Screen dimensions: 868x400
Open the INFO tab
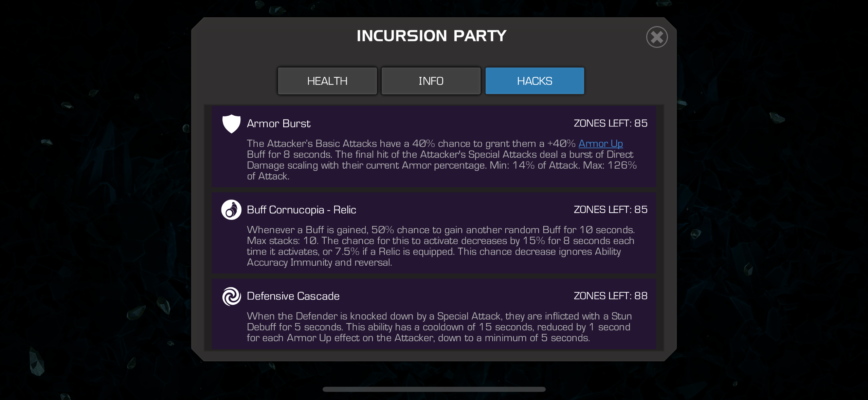[x=431, y=81]
